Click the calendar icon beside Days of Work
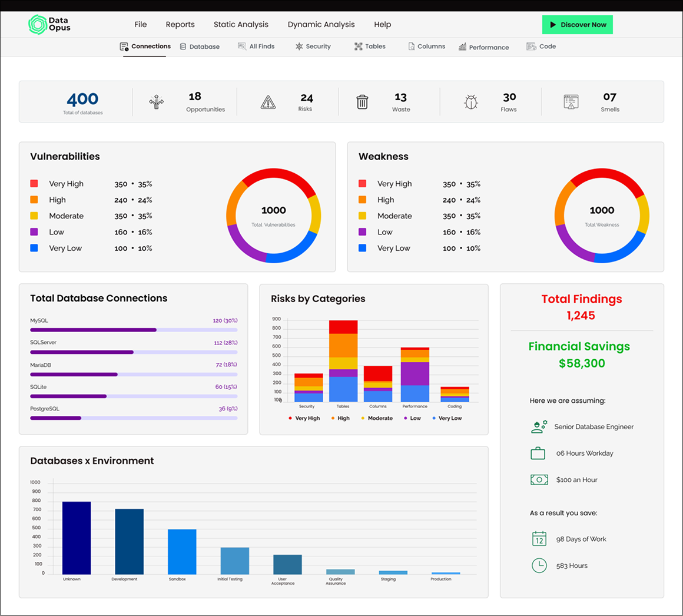The image size is (683, 616). click(539, 539)
